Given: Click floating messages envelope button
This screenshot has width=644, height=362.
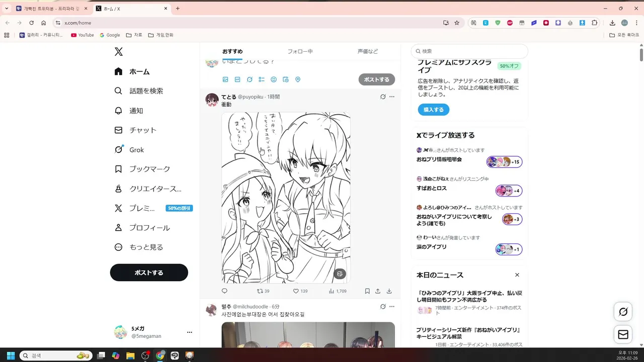Looking at the screenshot, I should pos(623,334).
